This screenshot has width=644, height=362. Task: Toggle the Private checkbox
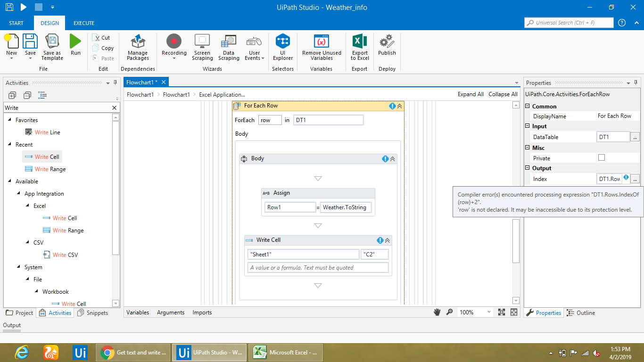[x=601, y=157]
